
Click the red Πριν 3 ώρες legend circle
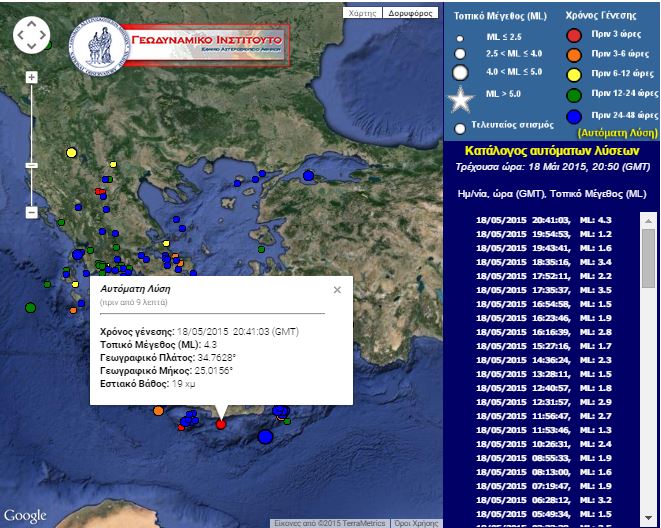point(574,35)
